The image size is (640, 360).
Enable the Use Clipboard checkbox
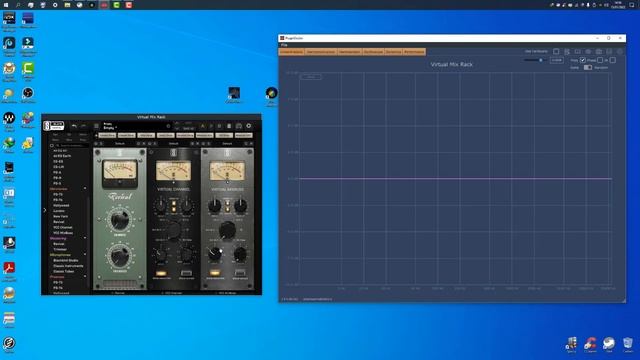pos(556,51)
